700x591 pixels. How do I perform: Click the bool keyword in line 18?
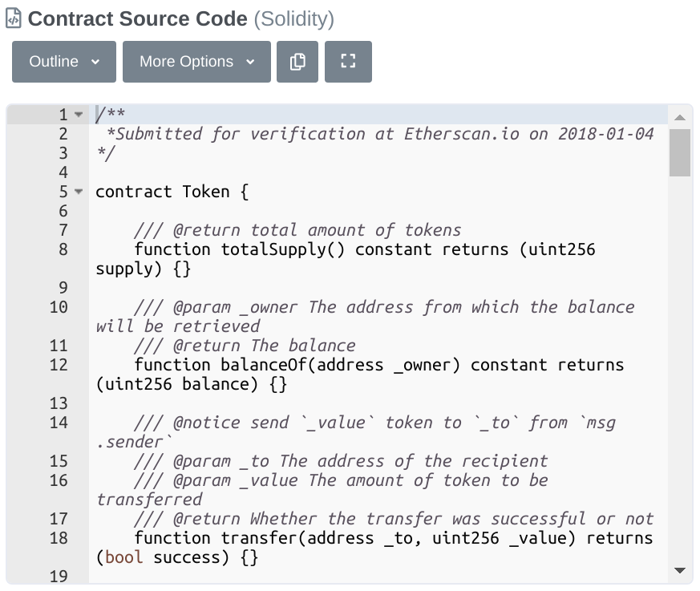124,557
